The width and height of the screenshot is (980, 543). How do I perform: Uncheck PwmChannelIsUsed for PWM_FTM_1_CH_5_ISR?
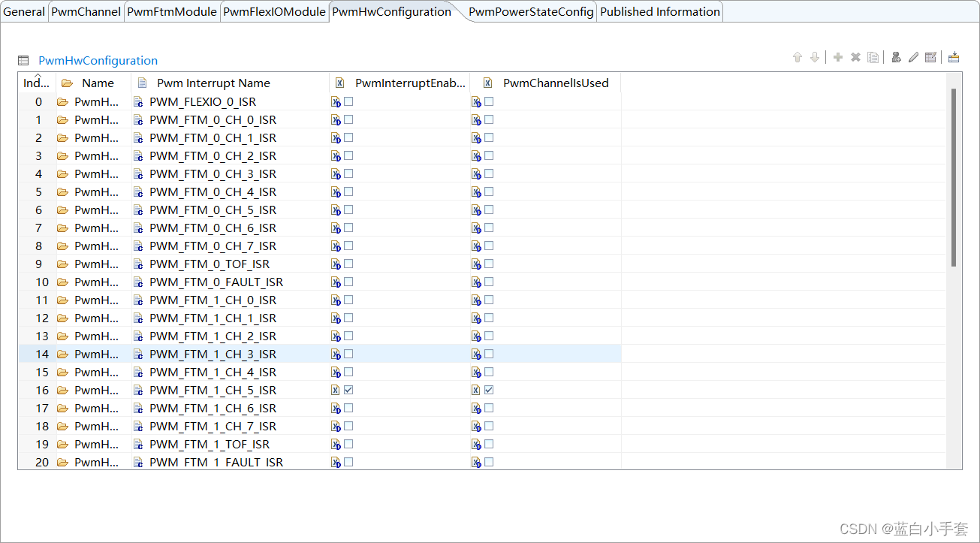click(x=489, y=390)
